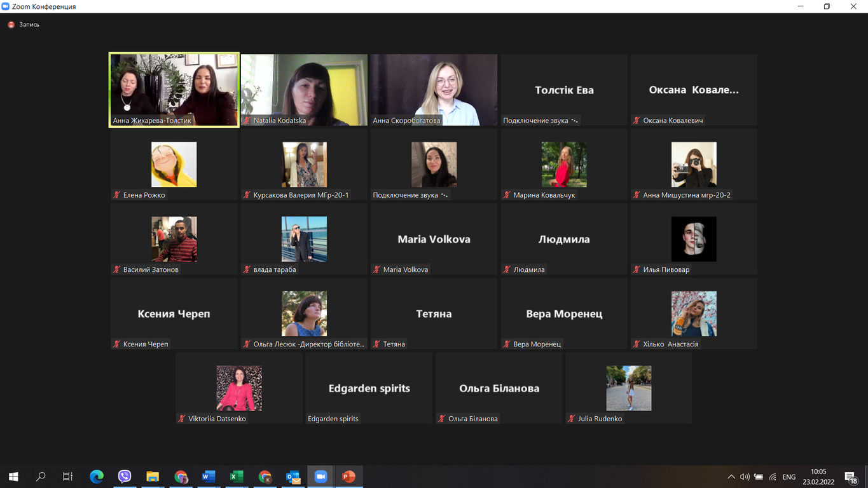
Task: Switch ENG input language indicator
Action: (789, 477)
